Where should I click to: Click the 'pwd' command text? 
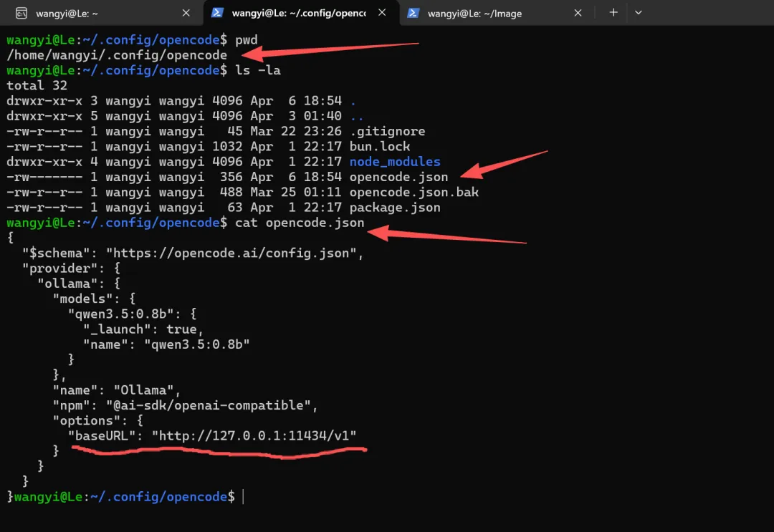(x=247, y=40)
